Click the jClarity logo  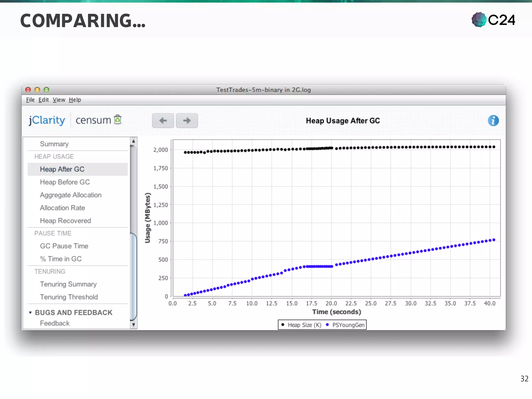[47, 120]
